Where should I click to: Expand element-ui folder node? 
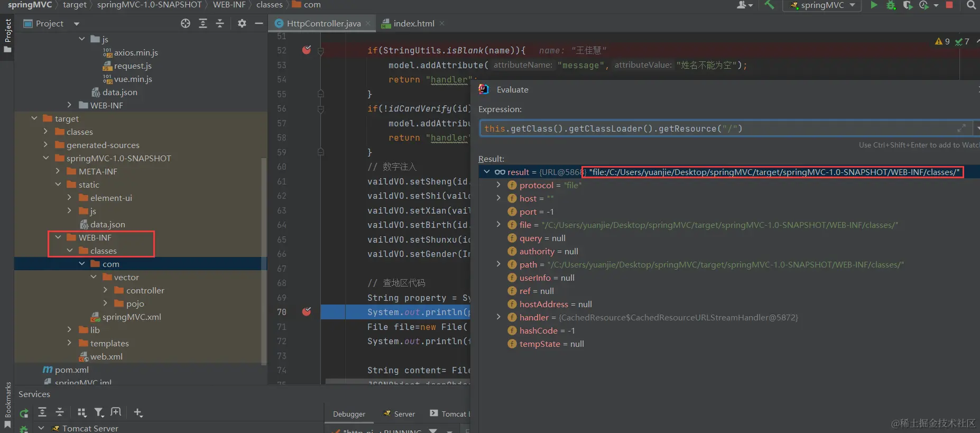[69, 198]
